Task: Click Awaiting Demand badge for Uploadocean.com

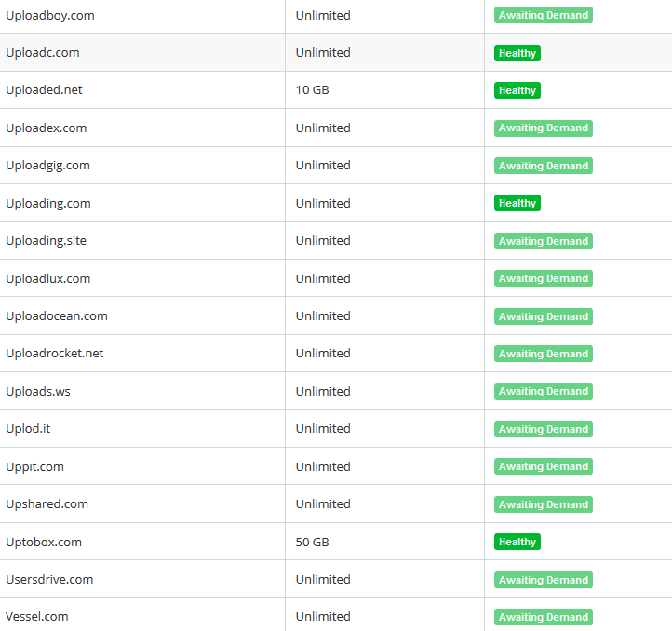Action: coord(544,316)
